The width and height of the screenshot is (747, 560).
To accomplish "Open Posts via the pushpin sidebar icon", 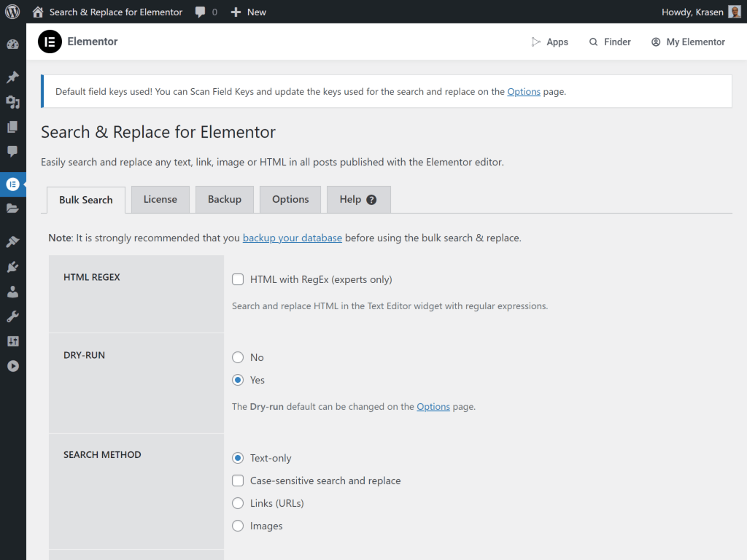I will coord(13,77).
